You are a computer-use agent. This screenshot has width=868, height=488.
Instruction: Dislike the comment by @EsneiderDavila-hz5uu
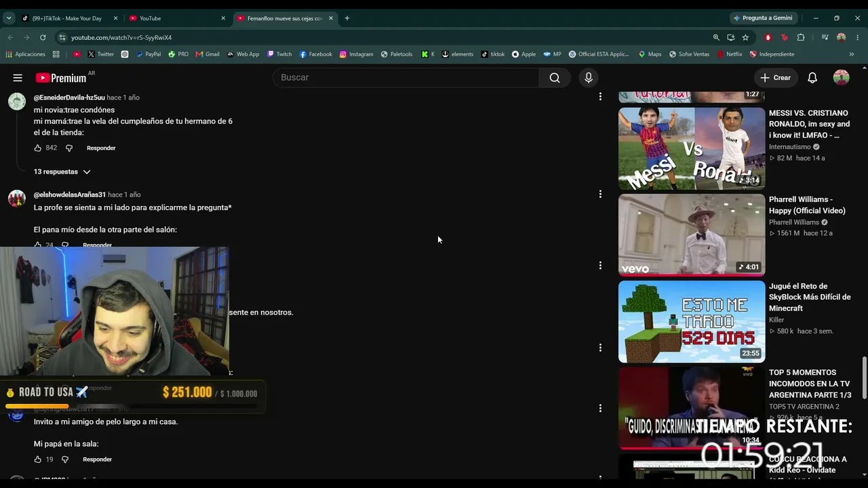tap(68, 148)
